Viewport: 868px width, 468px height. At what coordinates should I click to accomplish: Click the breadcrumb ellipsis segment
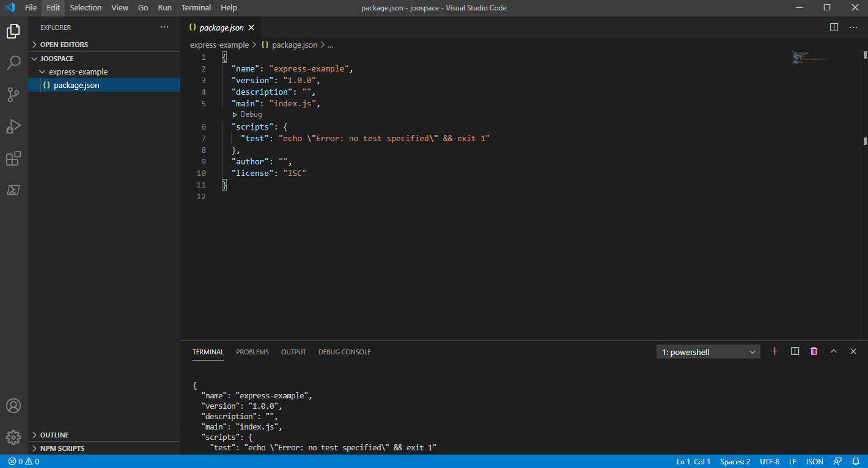click(330, 45)
